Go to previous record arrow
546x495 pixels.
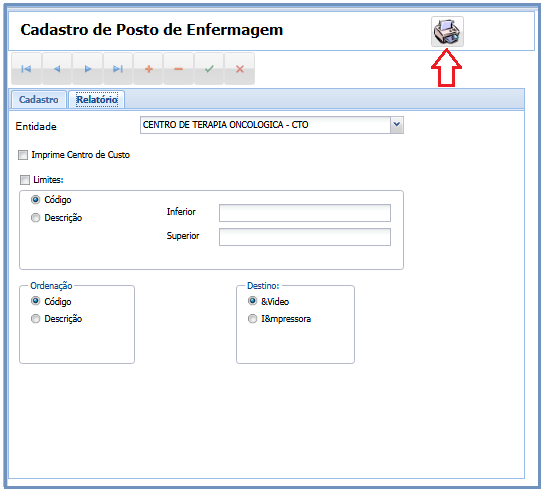coord(57,69)
